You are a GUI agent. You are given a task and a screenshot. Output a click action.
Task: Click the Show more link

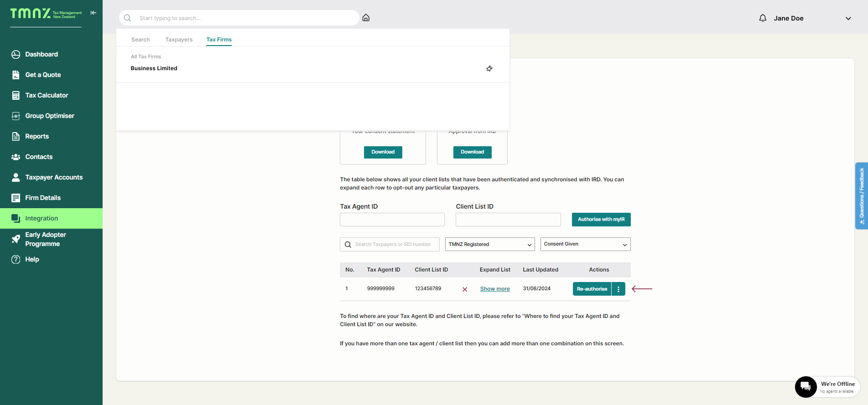click(x=495, y=289)
